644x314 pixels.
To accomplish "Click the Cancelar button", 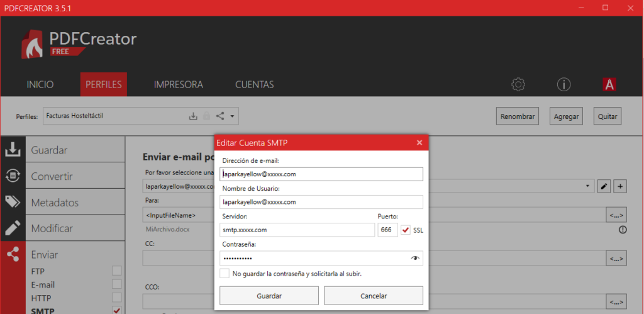I will (374, 296).
